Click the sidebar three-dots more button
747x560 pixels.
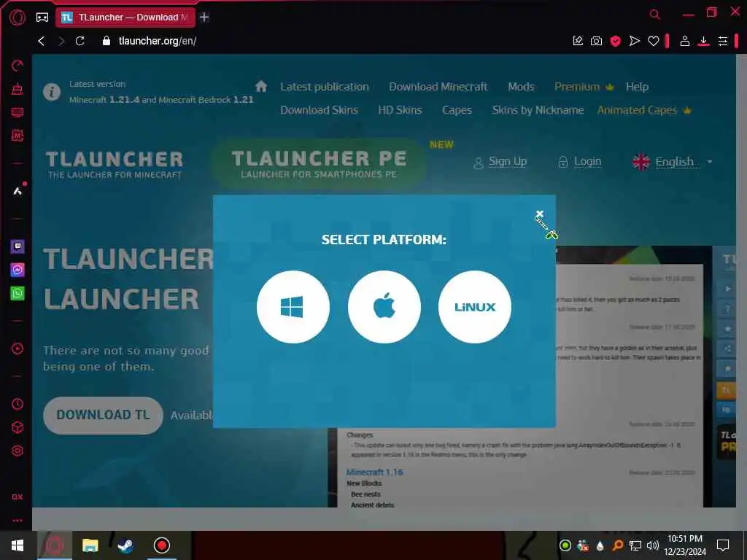point(18,521)
